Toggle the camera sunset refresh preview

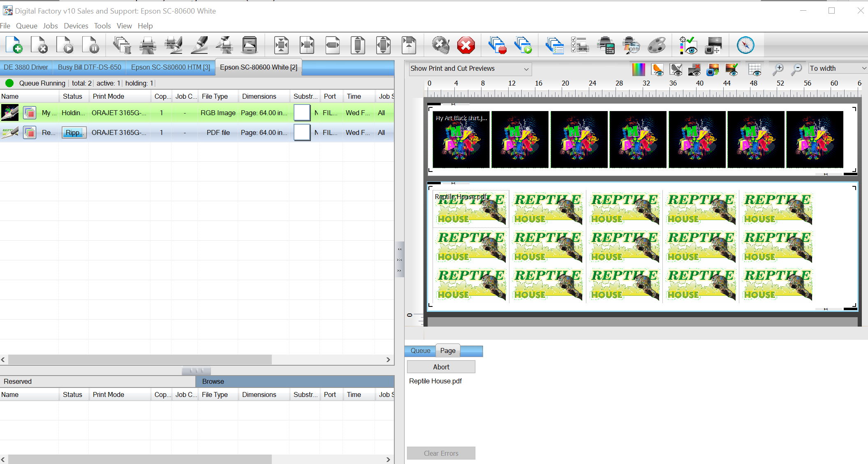click(713, 69)
